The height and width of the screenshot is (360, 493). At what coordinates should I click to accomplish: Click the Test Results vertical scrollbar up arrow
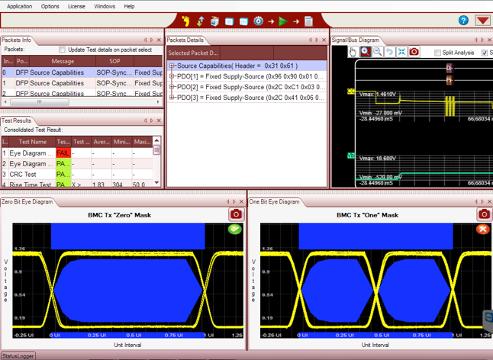point(156,141)
